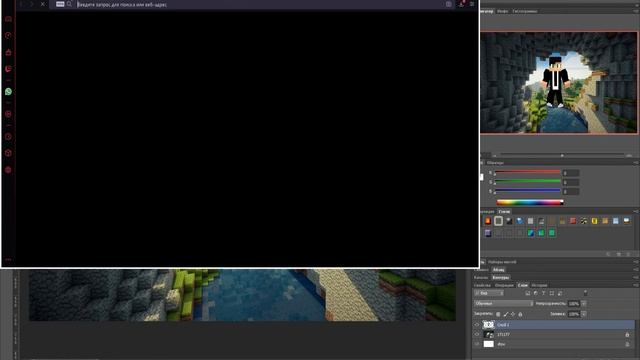Click the opacity 100% value field
This screenshot has width=640, height=360.
(x=573, y=304)
